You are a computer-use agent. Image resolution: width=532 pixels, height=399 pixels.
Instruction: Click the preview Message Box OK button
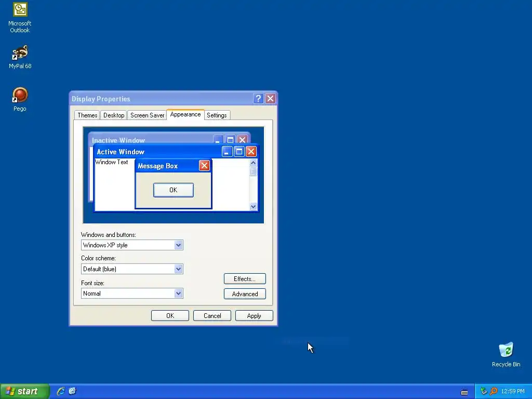(174, 190)
